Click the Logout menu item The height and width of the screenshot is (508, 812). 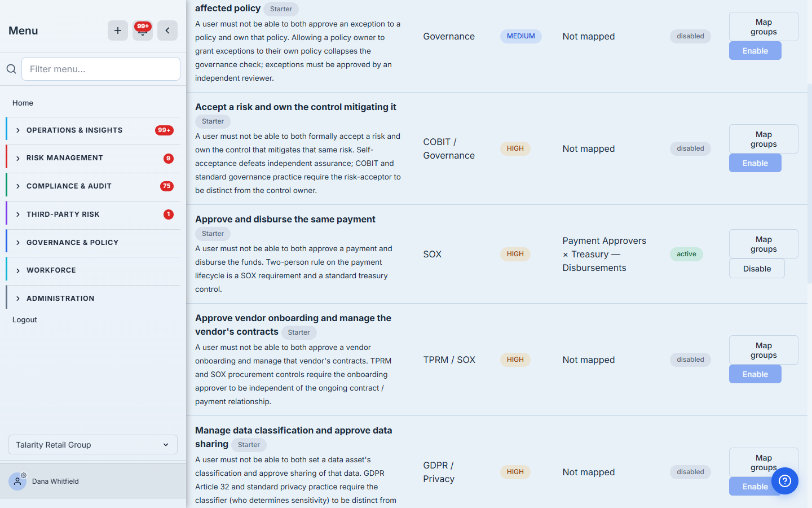(x=25, y=319)
